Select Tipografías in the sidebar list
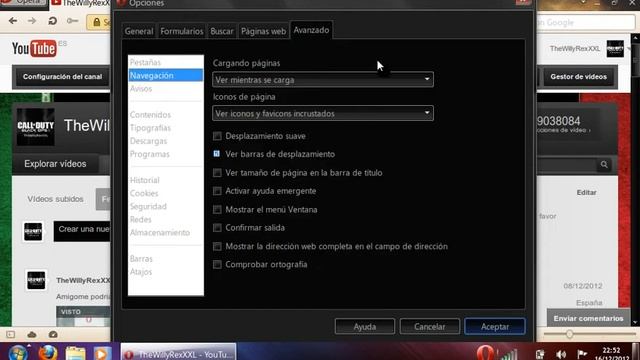This screenshot has width=640, height=360. coord(165,128)
